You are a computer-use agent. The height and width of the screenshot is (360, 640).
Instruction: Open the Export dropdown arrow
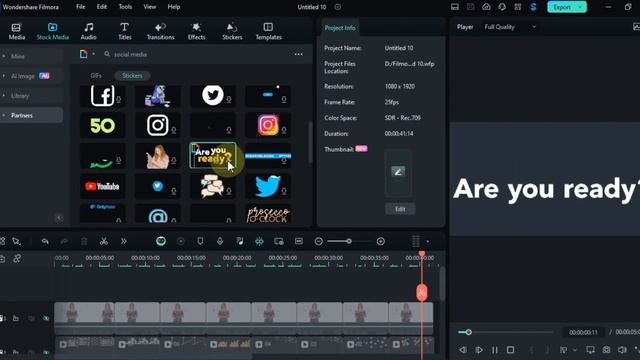(x=580, y=7)
